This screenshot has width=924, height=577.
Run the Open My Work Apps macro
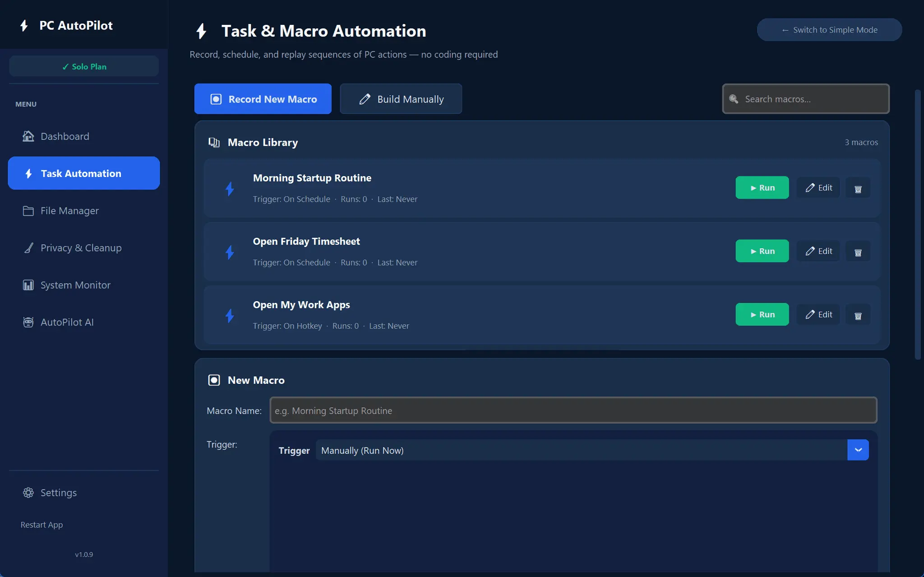coord(762,314)
